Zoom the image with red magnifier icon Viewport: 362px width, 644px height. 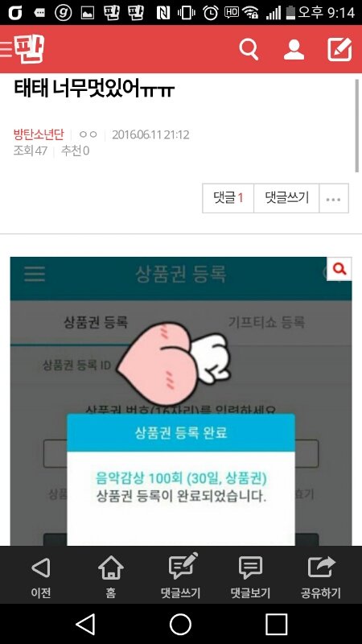339,269
